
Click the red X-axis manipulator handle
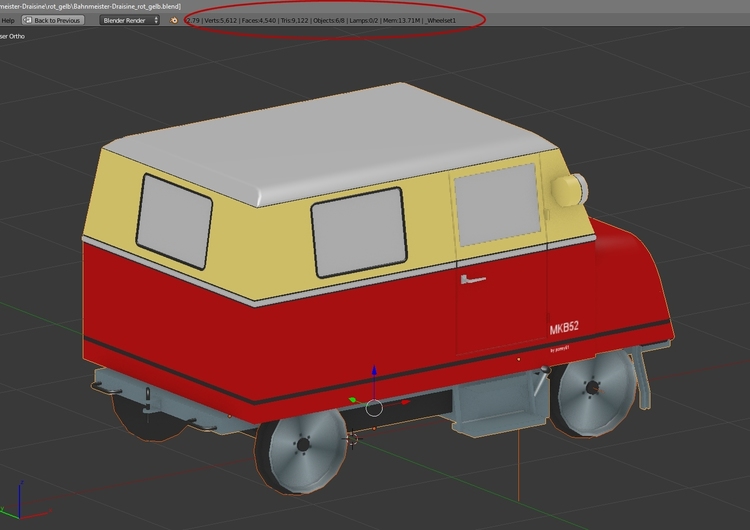(x=404, y=403)
